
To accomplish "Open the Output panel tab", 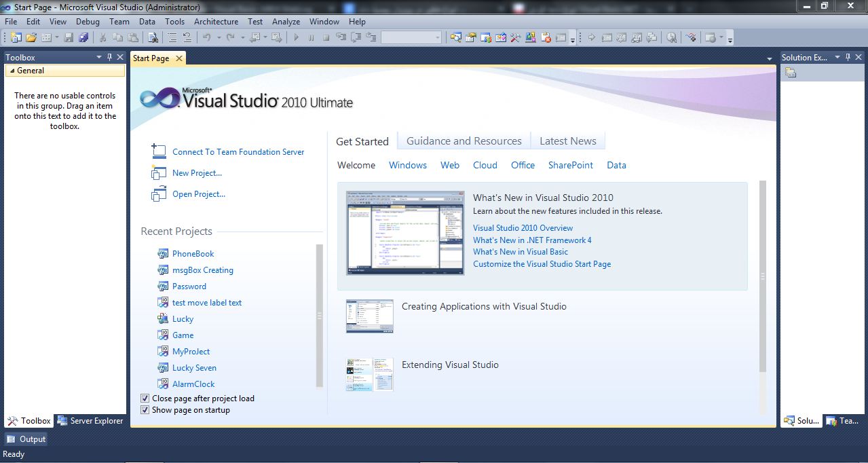I will click(26, 439).
